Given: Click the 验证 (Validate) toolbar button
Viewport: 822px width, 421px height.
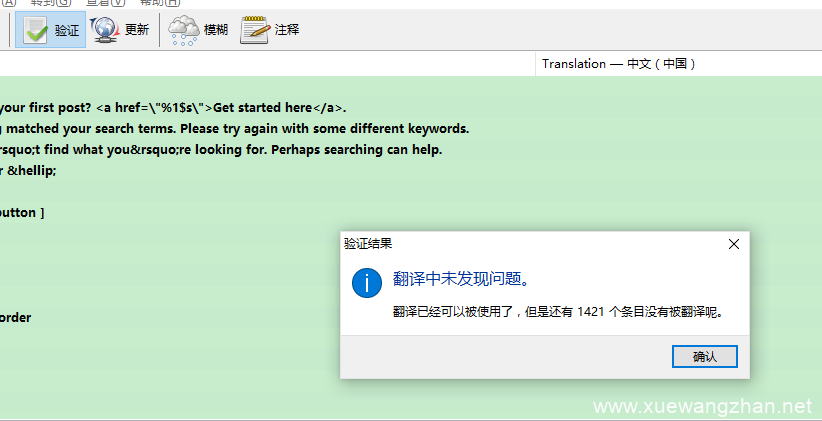Looking at the screenshot, I should tap(51, 30).
